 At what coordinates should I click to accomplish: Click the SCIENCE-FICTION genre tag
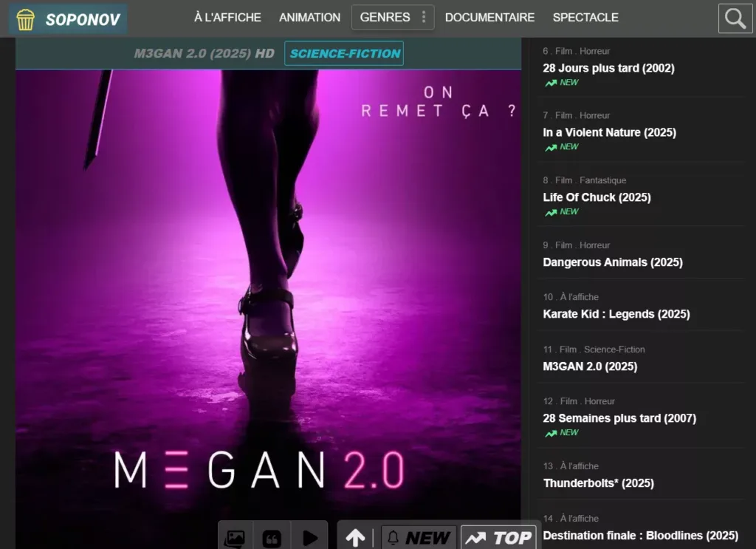click(344, 53)
